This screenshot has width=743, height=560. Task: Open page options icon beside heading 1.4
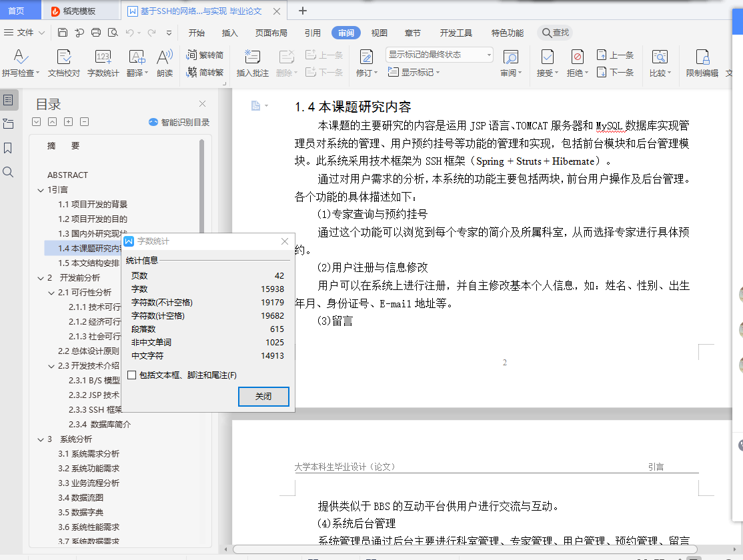[259, 105]
